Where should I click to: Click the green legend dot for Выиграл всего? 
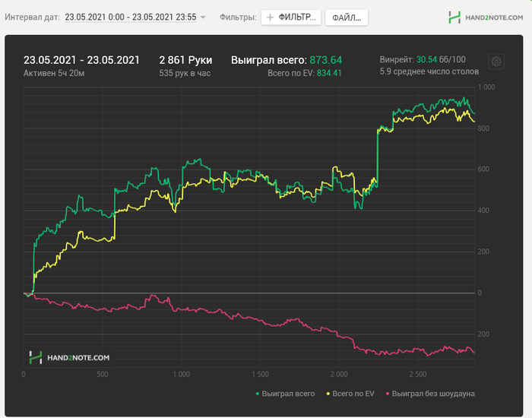257,394
